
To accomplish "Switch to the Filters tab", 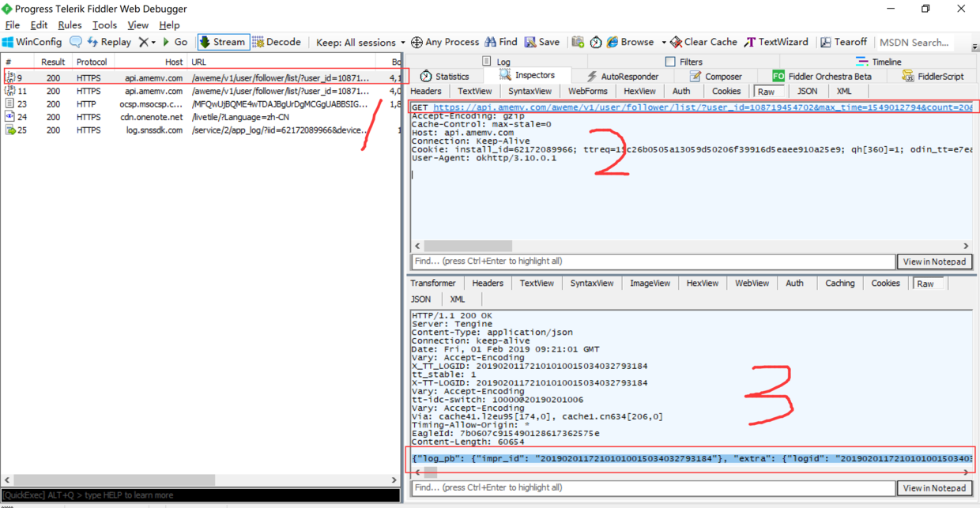I will (x=683, y=61).
